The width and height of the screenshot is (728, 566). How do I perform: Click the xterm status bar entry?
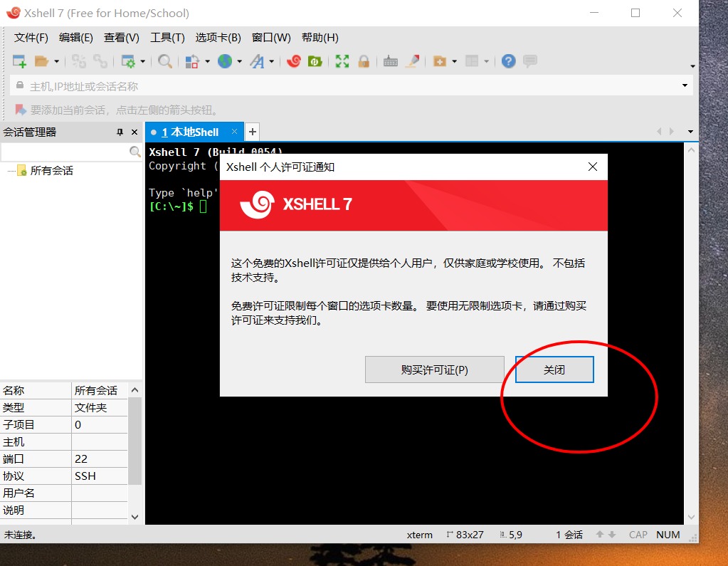pyautogui.click(x=420, y=535)
